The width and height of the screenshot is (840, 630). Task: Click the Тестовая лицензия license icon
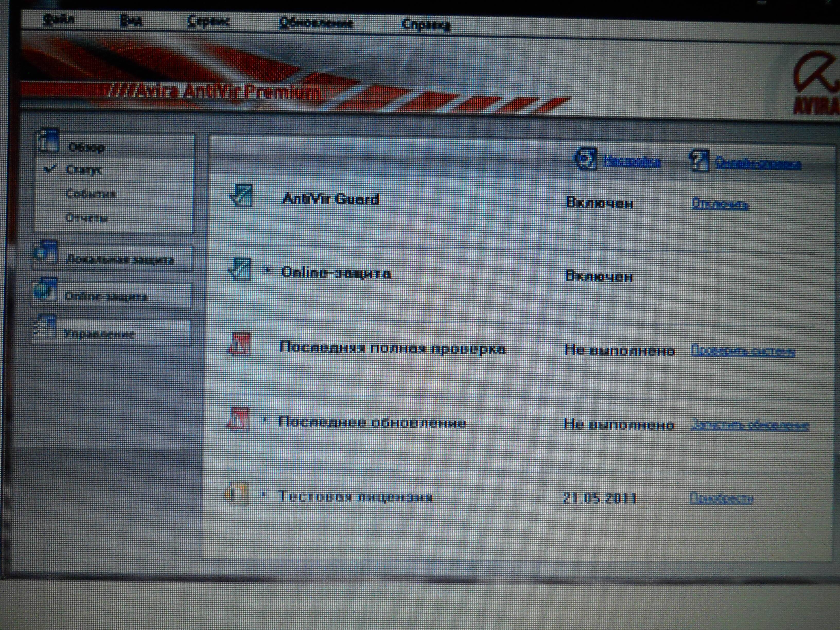[x=237, y=494]
